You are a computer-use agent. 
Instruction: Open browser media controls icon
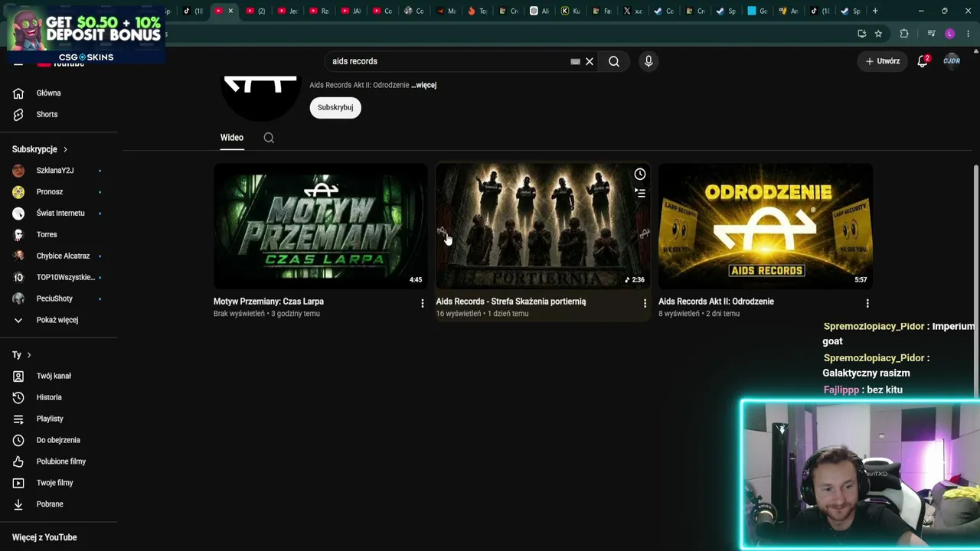931,34
